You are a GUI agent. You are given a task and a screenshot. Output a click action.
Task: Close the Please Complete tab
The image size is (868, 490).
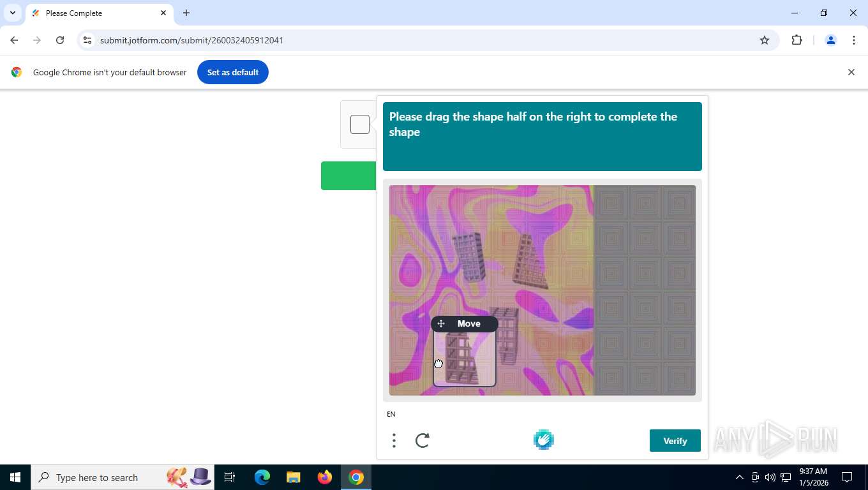(x=163, y=13)
